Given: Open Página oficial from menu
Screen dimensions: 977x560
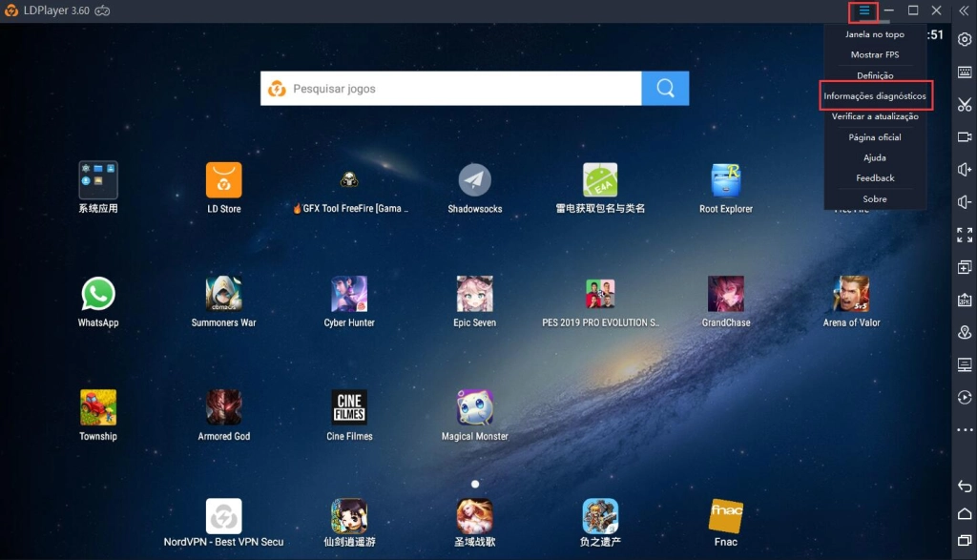Looking at the screenshot, I should click(874, 137).
